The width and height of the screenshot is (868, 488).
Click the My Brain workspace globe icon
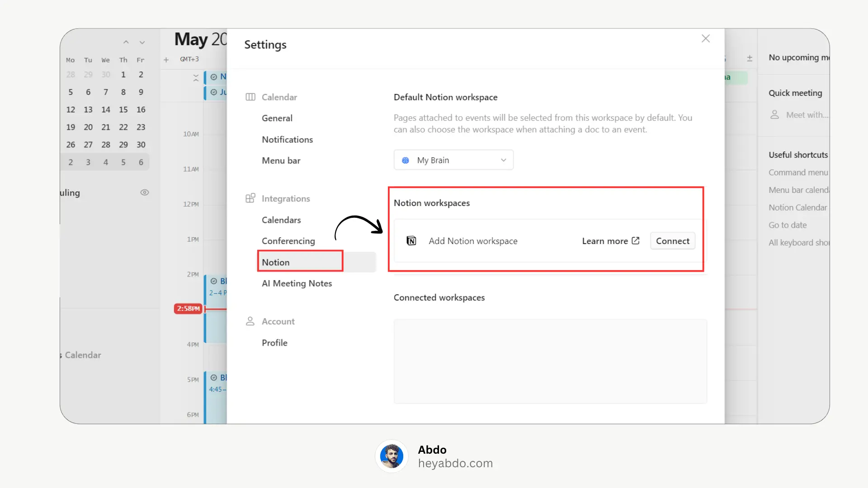[406, 160]
